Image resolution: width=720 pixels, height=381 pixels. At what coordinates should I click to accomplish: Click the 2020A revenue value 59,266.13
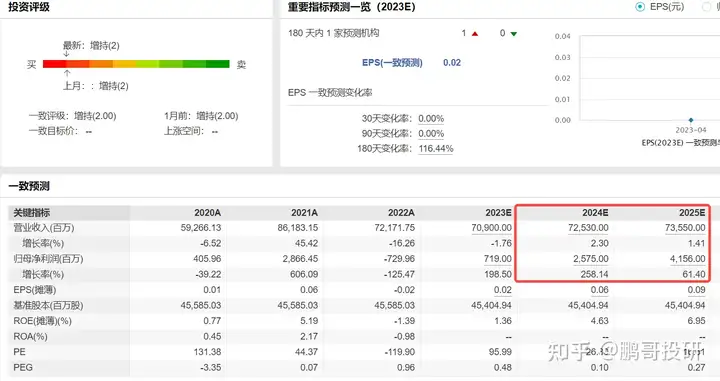click(x=201, y=228)
